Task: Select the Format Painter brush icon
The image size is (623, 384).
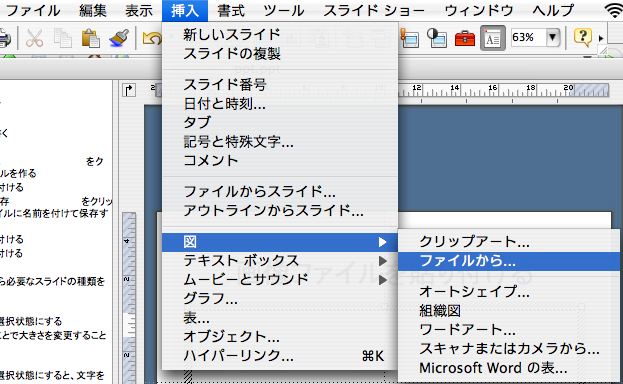Action: click(119, 39)
